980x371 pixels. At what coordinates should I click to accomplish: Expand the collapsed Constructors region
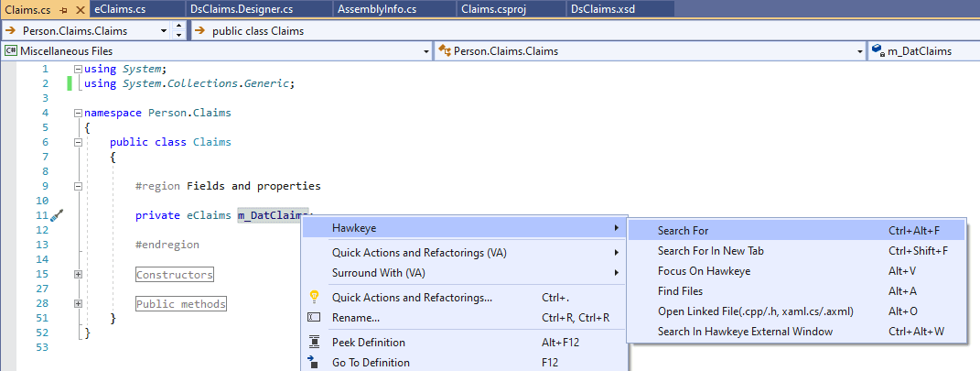[78, 275]
